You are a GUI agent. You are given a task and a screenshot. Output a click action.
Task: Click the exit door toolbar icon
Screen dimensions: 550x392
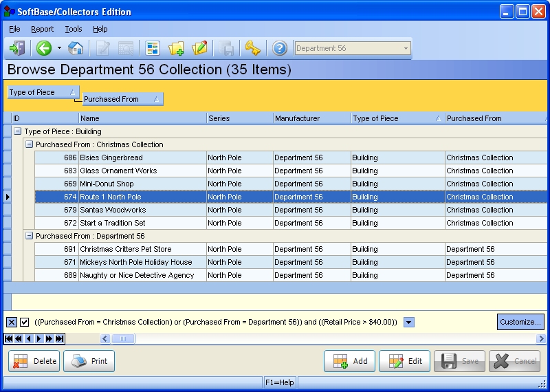point(17,48)
